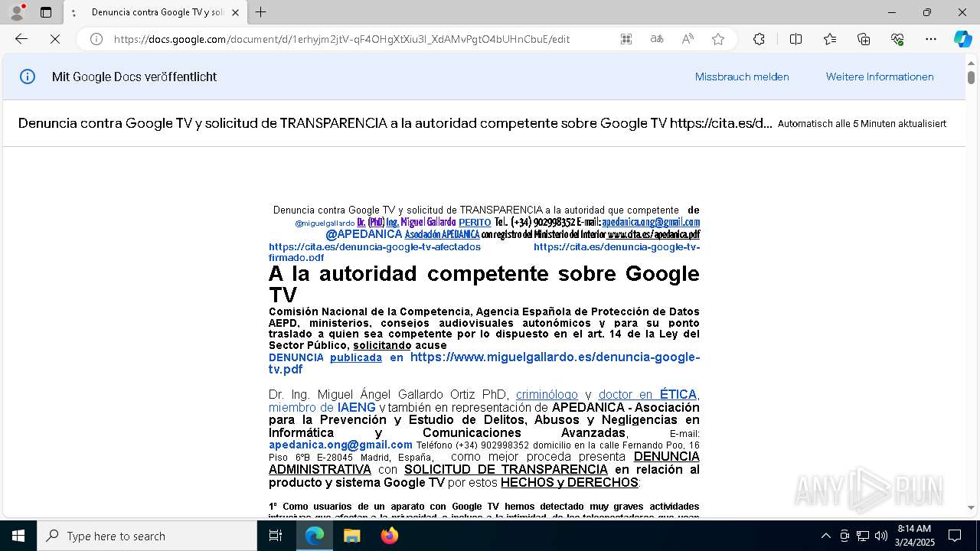Close the Denuncia contra Google TV tab
The image size is (980, 551).
click(x=235, y=12)
